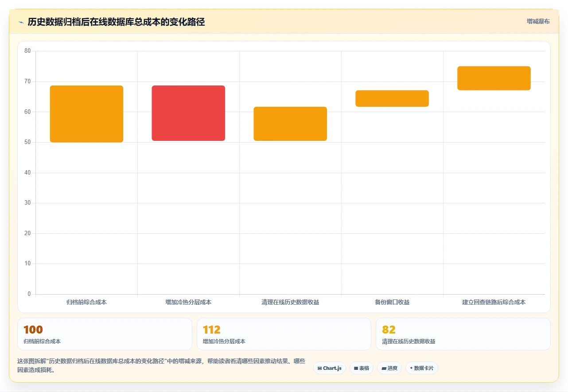568x392 pixels.
Task: Open the data card showing value 112
Action: pos(284,334)
